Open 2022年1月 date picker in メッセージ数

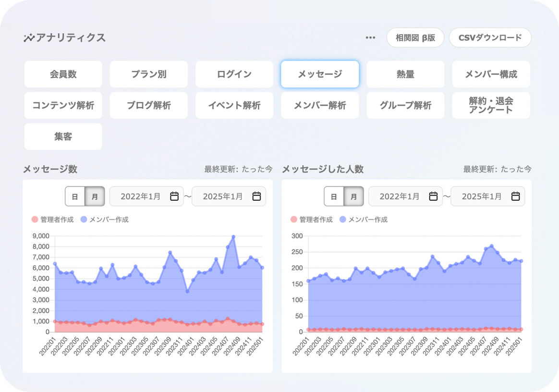(140, 196)
